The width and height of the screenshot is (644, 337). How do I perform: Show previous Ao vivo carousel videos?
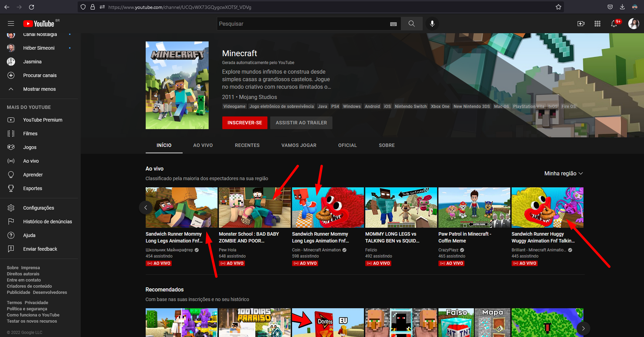[146, 208]
